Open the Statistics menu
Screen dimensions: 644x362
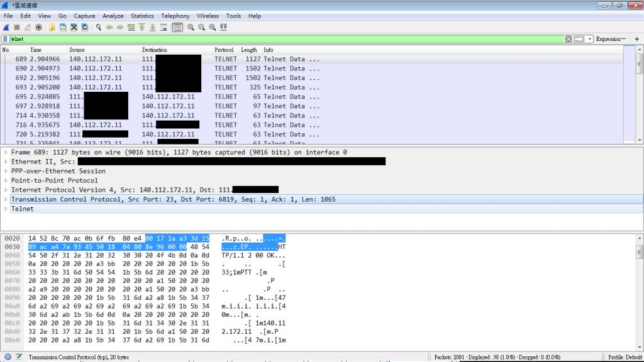pyautogui.click(x=142, y=16)
